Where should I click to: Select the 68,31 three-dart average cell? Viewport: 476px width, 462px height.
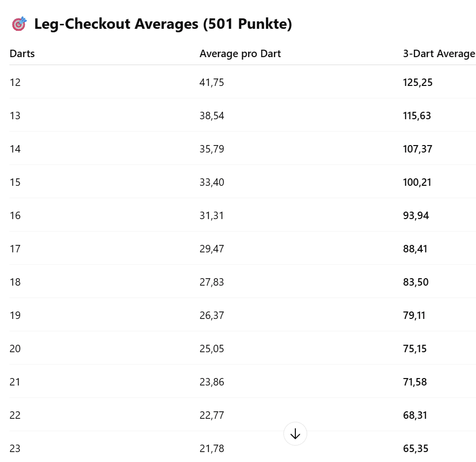pyautogui.click(x=415, y=415)
